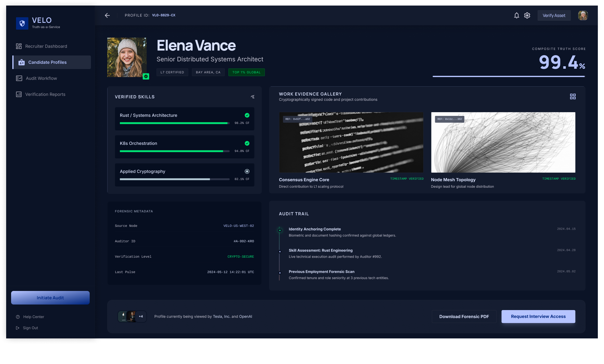Click the Applied Cryptography progress bar
Image resolution: width=604 pixels, height=364 pixels.
pos(175,179)
